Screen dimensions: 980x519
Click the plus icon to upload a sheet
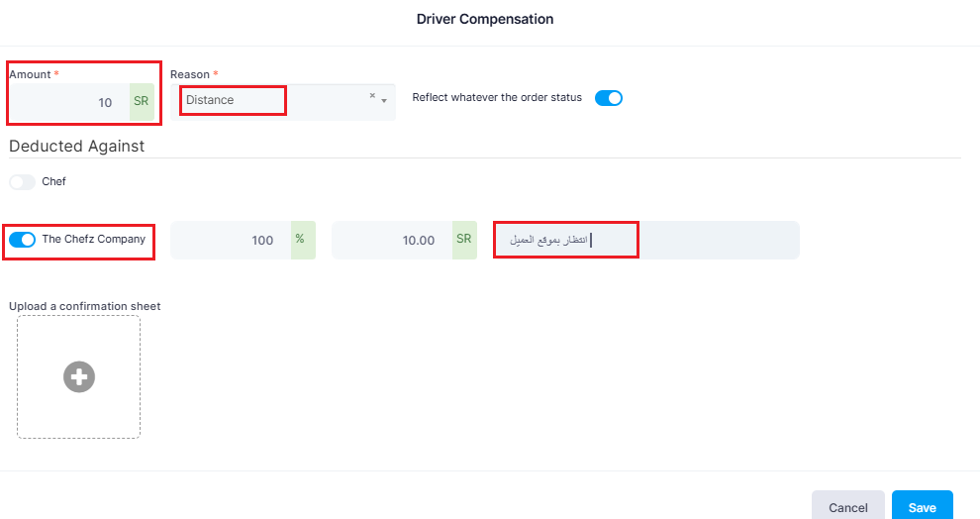79,376
